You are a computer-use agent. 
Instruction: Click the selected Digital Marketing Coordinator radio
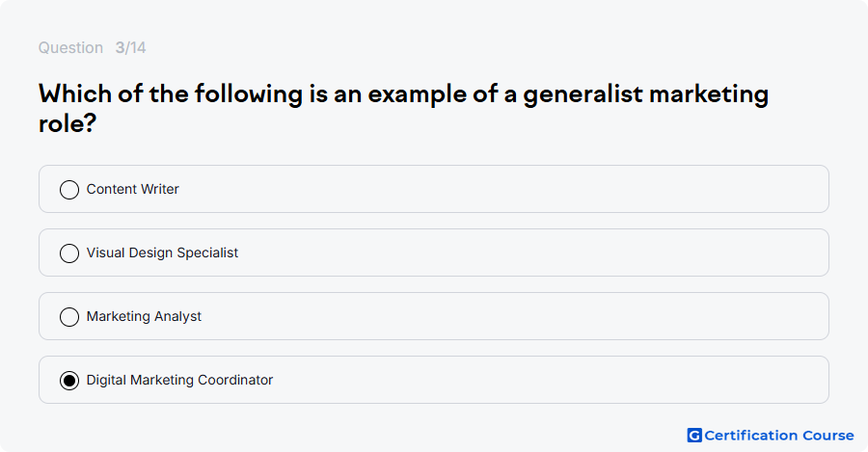pyautogui.click(x=69, y=381)
